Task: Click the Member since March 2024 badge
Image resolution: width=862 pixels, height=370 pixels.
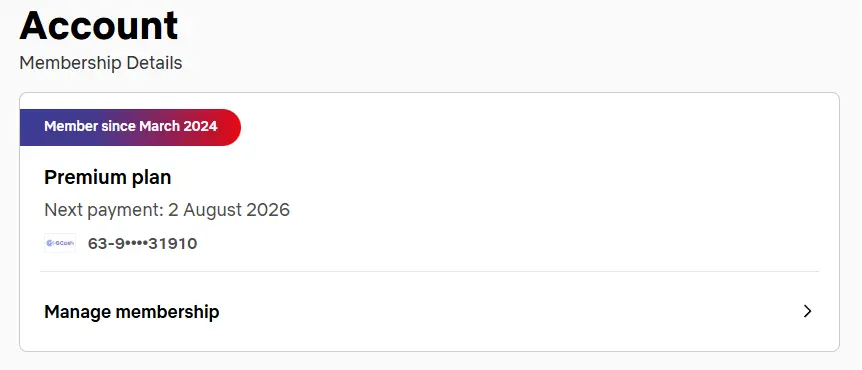Action: [130, 127]
